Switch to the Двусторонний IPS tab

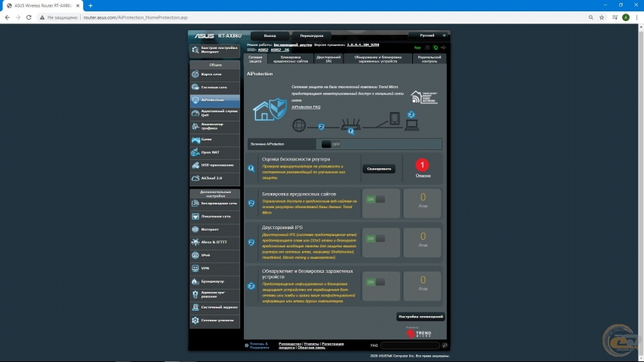[x=328, y=59]
